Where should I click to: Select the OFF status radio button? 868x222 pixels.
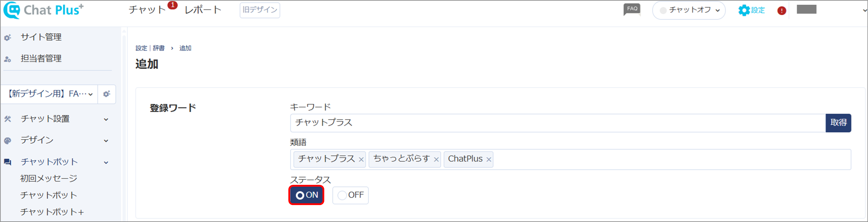point(350,195)
